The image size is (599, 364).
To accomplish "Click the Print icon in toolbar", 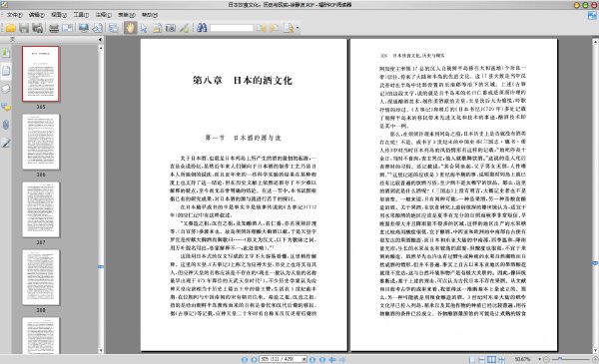I will [x=54, y=28].
